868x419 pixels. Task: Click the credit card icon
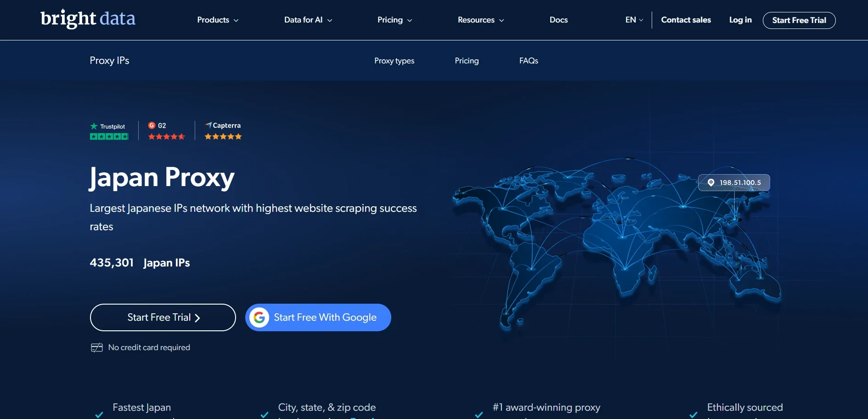click(96, 348)
